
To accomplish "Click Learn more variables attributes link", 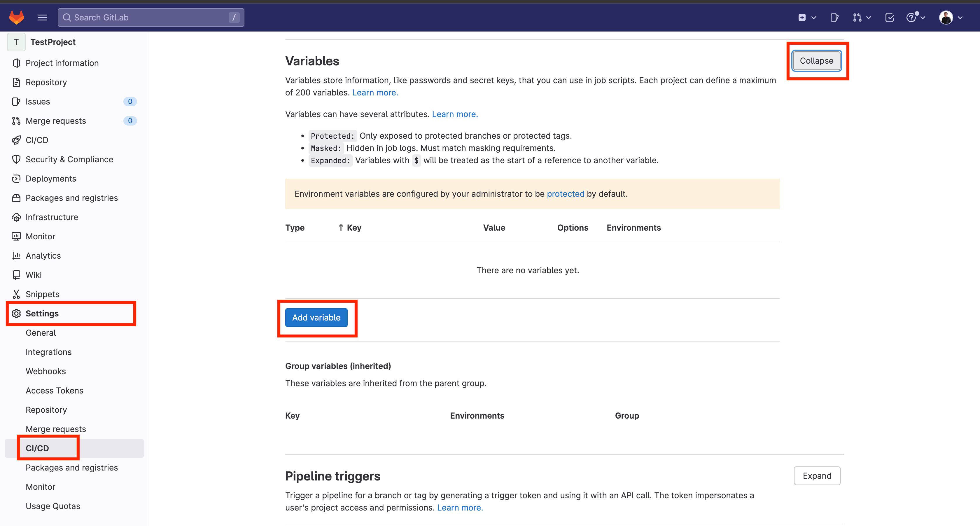I will coord(454,114).
